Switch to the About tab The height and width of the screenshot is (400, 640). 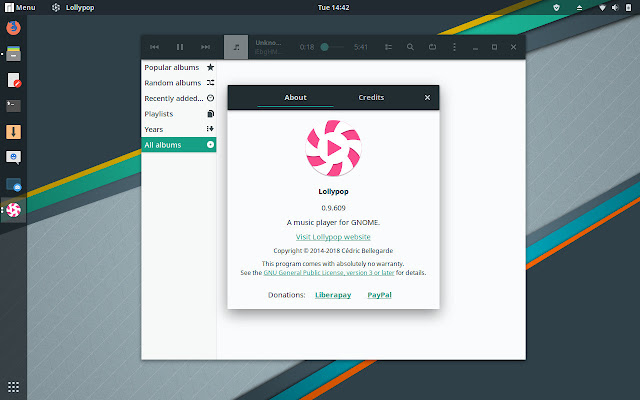296,98
